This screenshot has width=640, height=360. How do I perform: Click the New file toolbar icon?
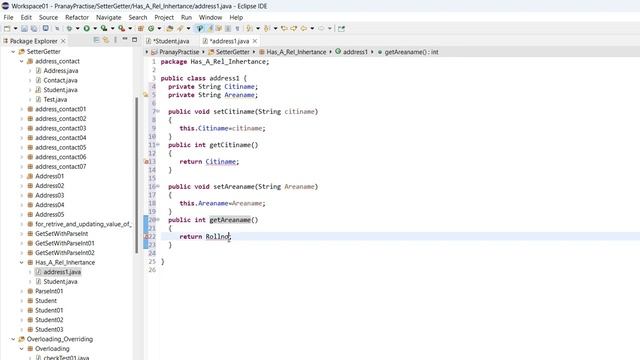7,29
